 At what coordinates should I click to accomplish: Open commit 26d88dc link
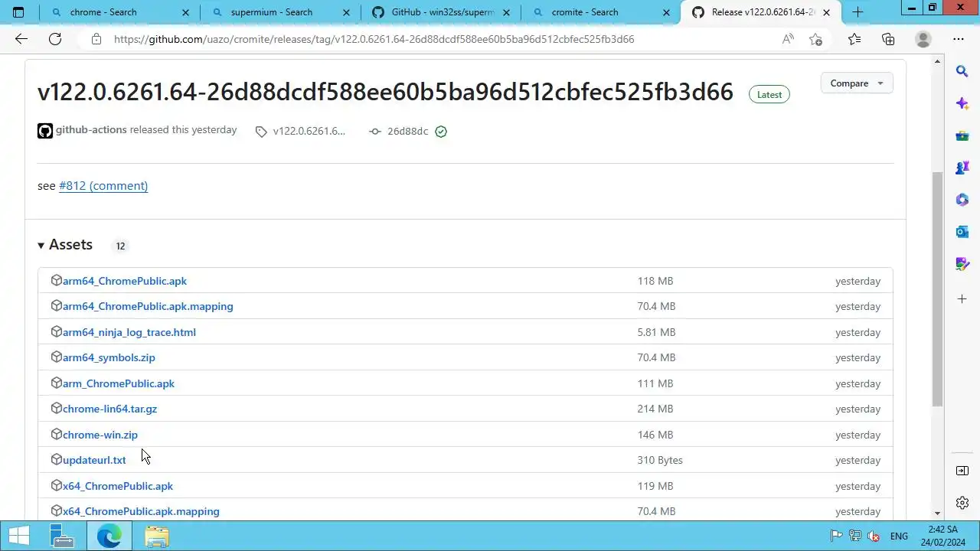coord(407,131)
